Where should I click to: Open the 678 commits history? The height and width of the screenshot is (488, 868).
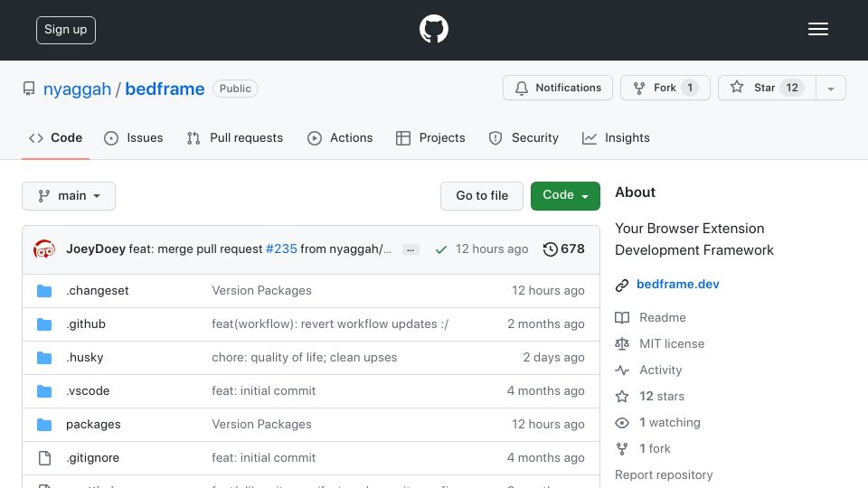(x=563, y=249)
